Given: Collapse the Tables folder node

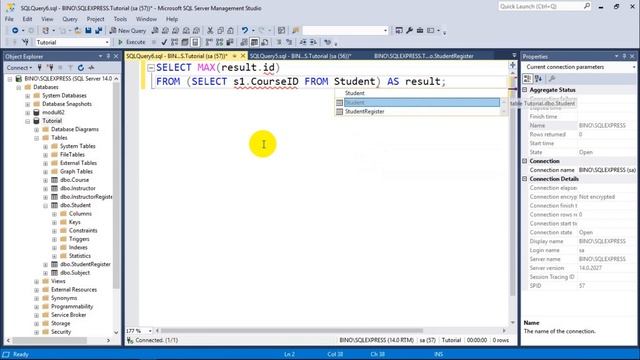Looking at the screenshot, I should pos(37,138).
